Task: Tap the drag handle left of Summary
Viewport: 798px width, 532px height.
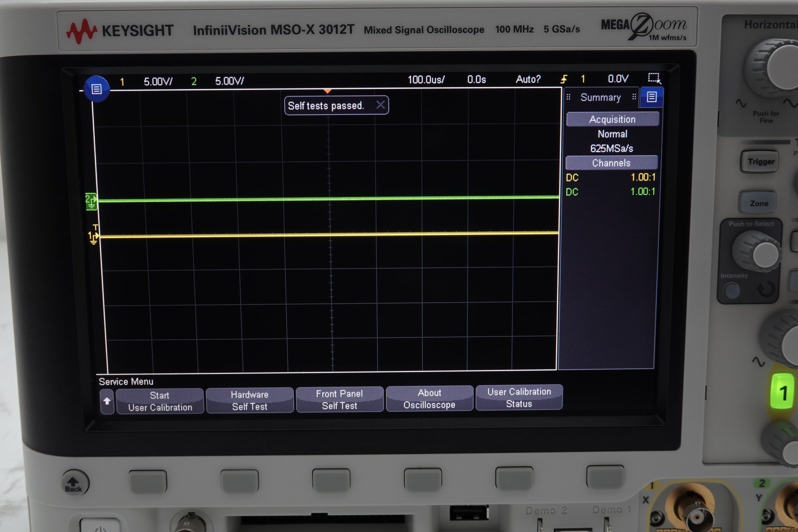Action: click(568, 97)
